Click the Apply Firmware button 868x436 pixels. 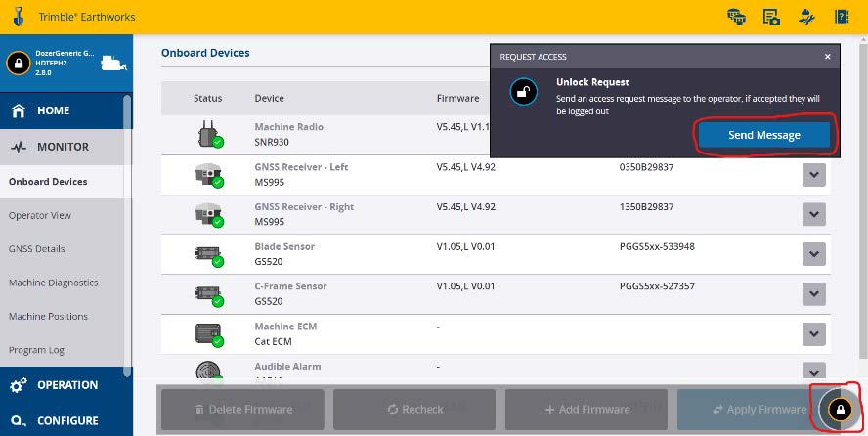(759, 410)
